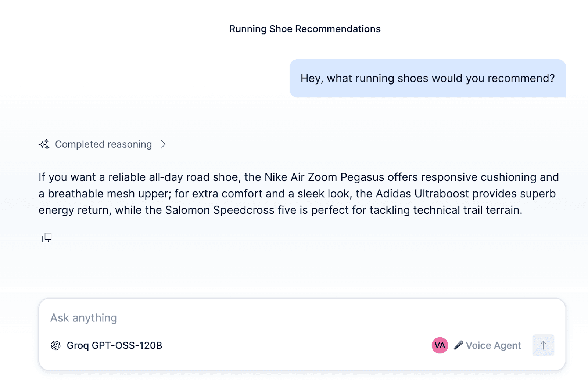
Task: Open the Groq GPT-OSS-120B model selector
Action: (114, 345)
